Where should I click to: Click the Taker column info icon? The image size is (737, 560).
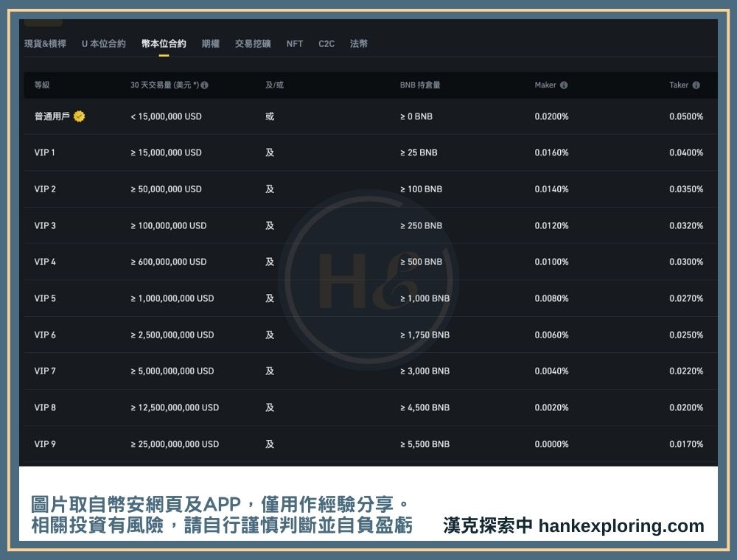tap(696, 85)
